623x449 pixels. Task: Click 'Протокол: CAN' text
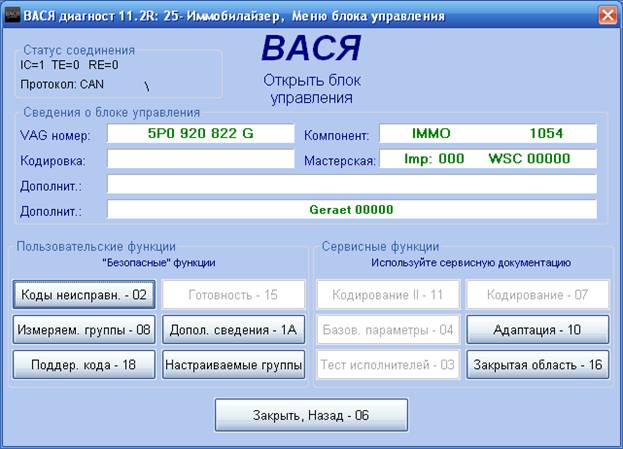pyautogui.click(x=62, y=84)
